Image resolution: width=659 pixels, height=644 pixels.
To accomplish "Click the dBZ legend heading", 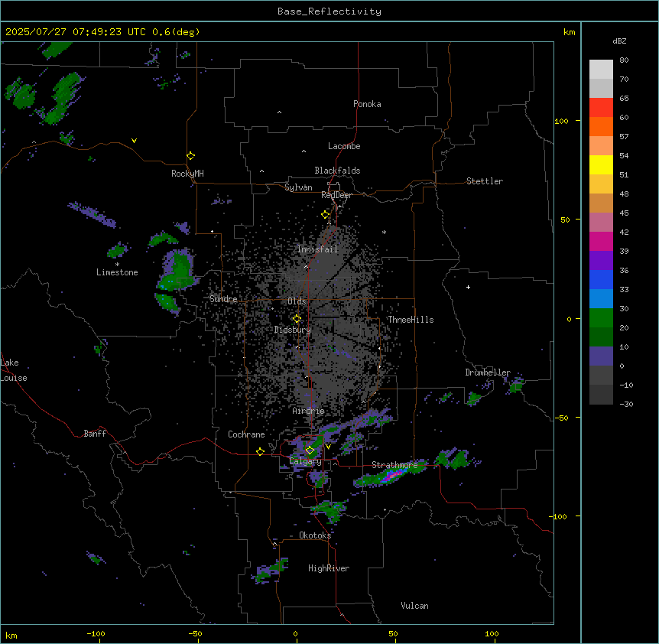I will (x=619, y=41).
